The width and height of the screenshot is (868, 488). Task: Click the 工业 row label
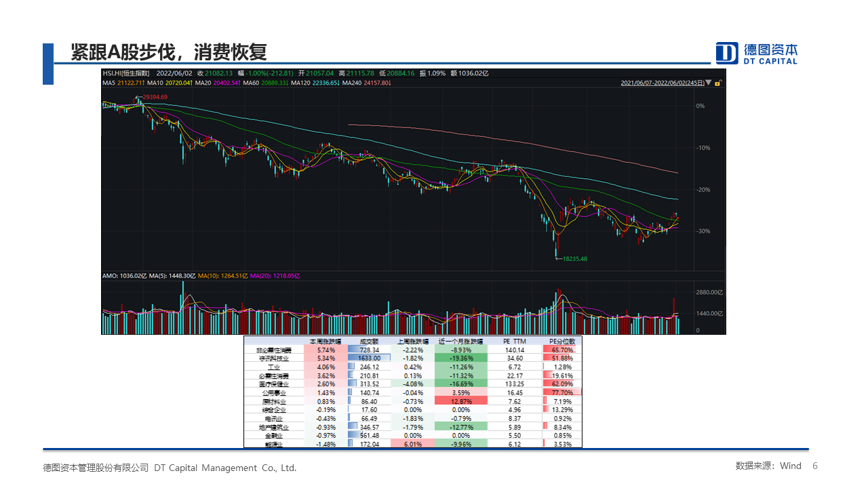274,367
